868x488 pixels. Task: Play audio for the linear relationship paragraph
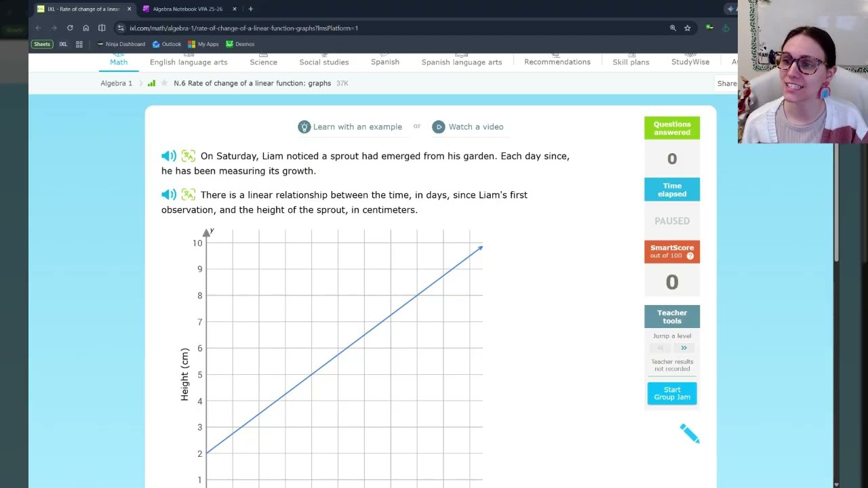169,195
